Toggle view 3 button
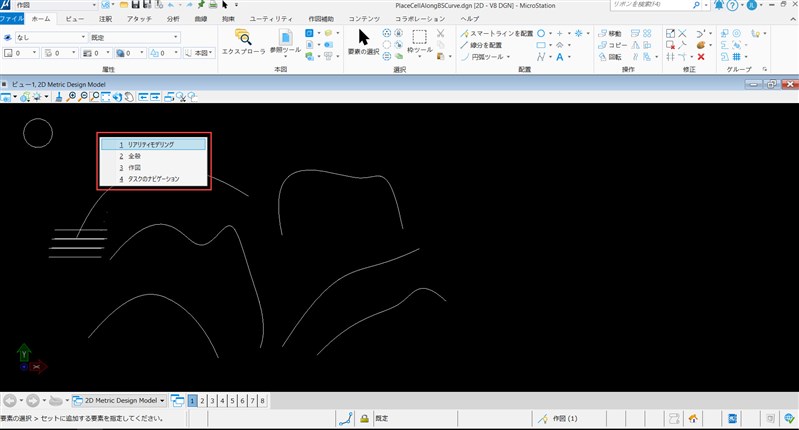Viewport: 799px width, 430px height. (212, 400)
